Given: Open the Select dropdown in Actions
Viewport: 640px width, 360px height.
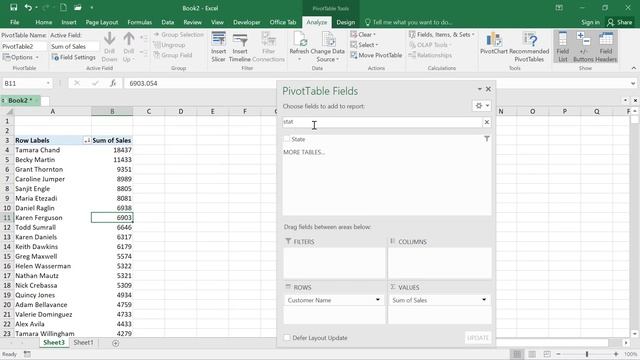Looking at the screenshot, I should pyautogui.click(x=364, y=45).
